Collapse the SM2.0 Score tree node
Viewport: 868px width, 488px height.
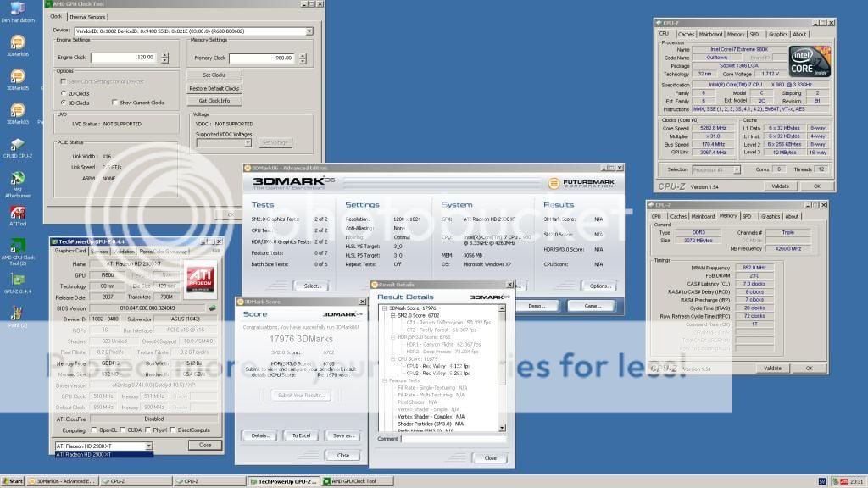coord(392,314)
